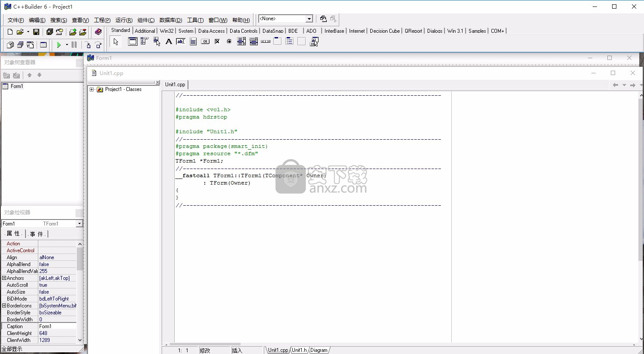Select the PopupMenu component icon
The height and width of the screenshot is (354, 644).
point(157,42)
